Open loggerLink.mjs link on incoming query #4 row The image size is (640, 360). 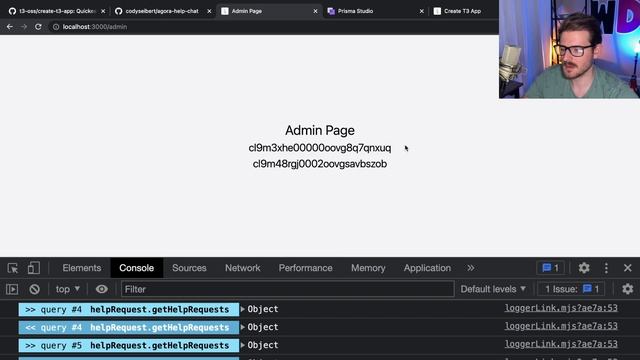561,326
